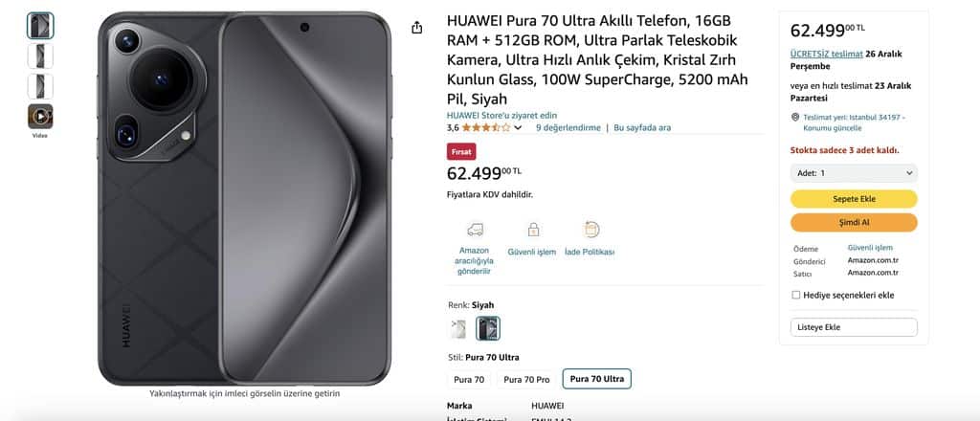Screen dimensions: 980x421
Task: Click the delivery location pin icon
Action: (795, 117)
